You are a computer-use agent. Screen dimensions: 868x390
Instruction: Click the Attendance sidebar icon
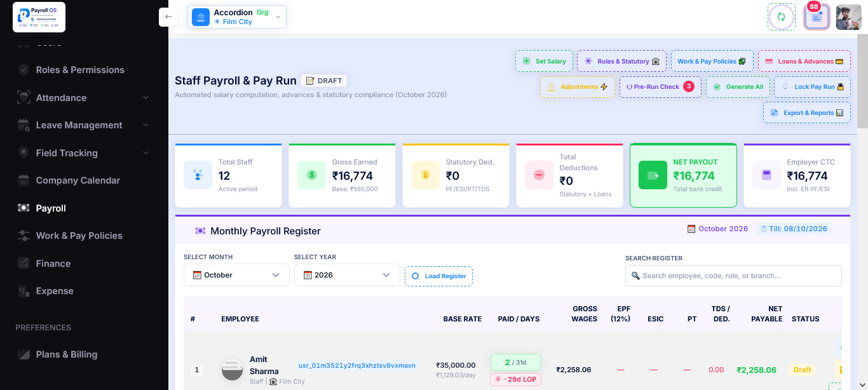(24, 98)
